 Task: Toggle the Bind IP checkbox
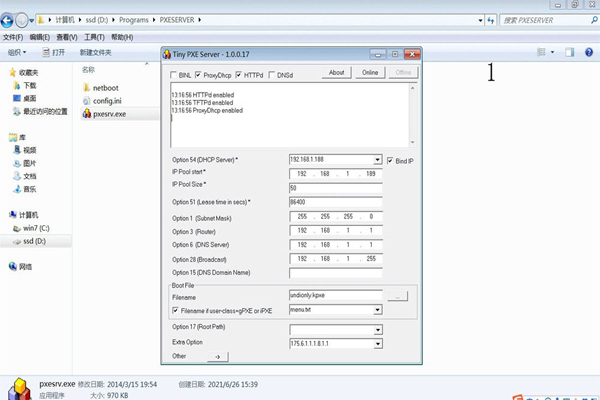(390, 161)
